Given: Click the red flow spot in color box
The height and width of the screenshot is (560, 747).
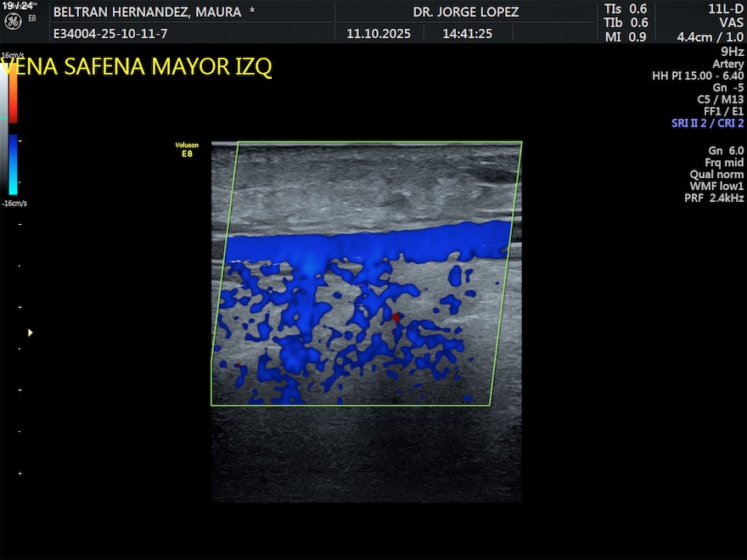Looking at the screenshot, I should tap(396, 317).
